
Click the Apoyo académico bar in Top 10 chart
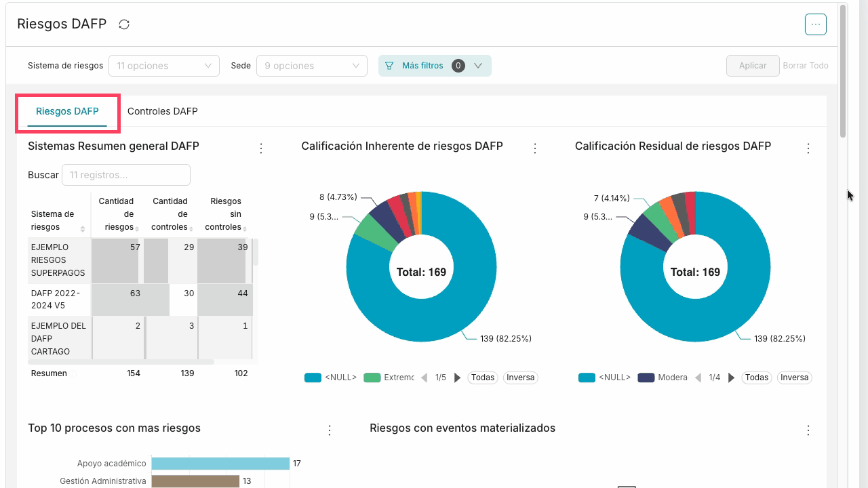[220, 464]
